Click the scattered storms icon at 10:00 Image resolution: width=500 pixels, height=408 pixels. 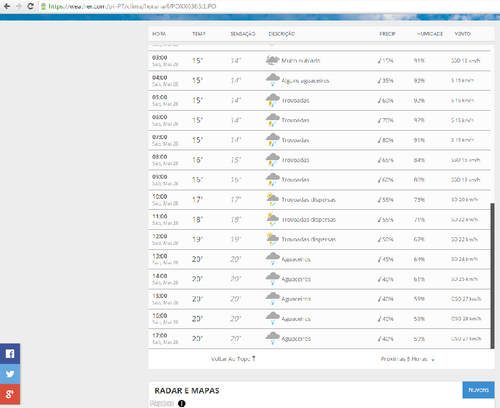pos(272,199)
